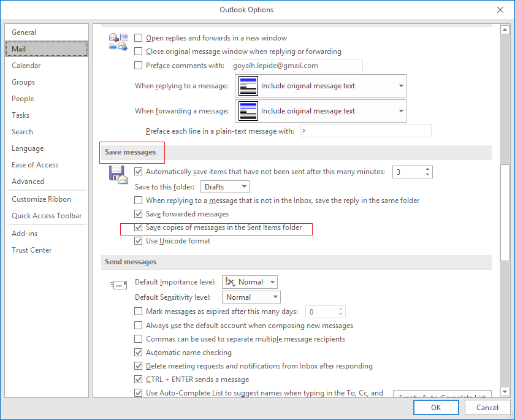Uncheck CTRL + ENTER sends a message
This screenshot has width=515, height=420.
(139, 380)
